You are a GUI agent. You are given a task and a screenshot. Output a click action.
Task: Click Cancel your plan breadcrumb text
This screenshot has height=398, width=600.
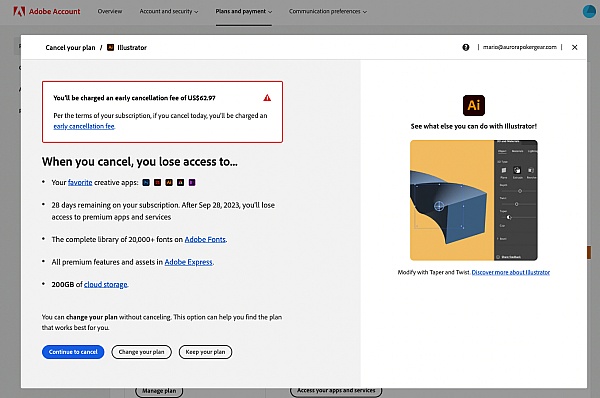coord(70,47)
